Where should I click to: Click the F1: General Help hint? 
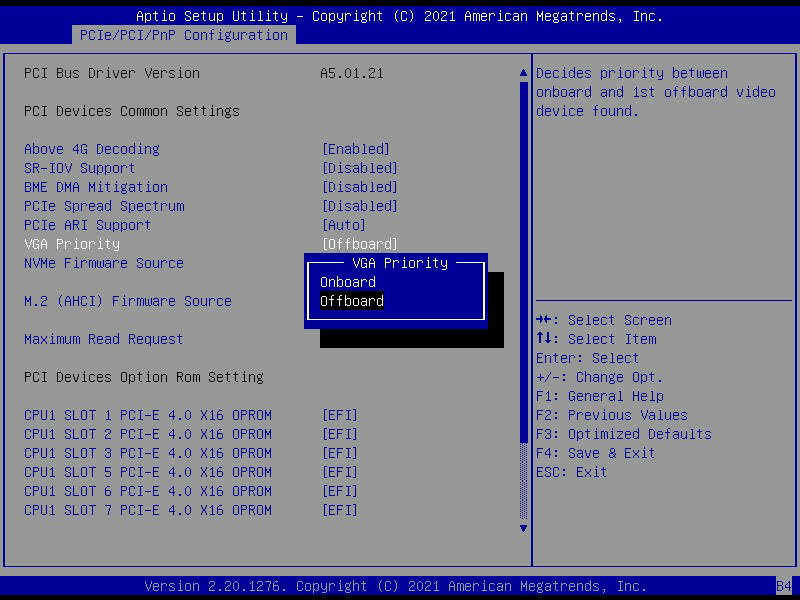coord(600,396)
